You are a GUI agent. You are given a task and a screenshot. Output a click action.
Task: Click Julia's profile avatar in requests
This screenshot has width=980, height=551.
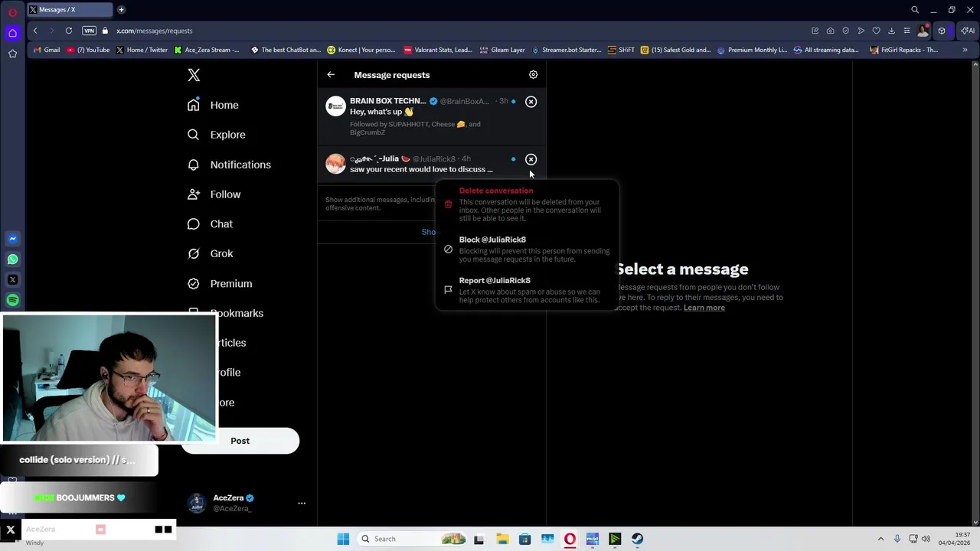[x=335, y=164]
